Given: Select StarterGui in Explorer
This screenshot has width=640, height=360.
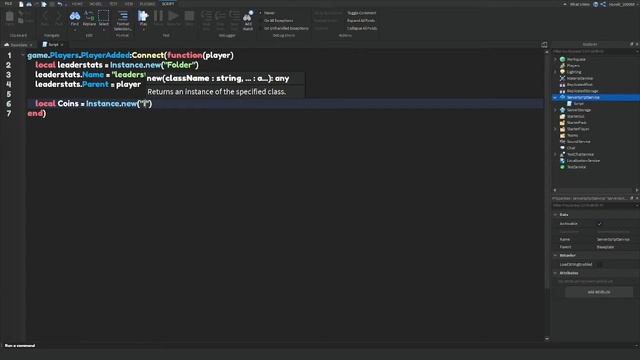Looking at the screenshot, I should click(x=576, y=116).
